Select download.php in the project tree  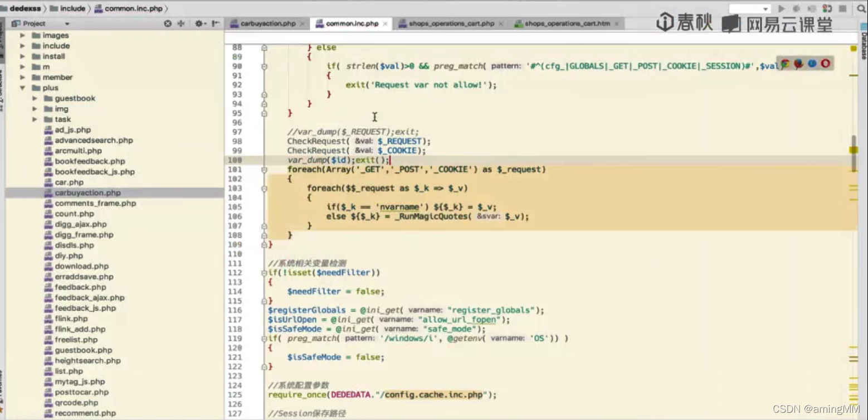pyautogui.click(x=81, y=266)
